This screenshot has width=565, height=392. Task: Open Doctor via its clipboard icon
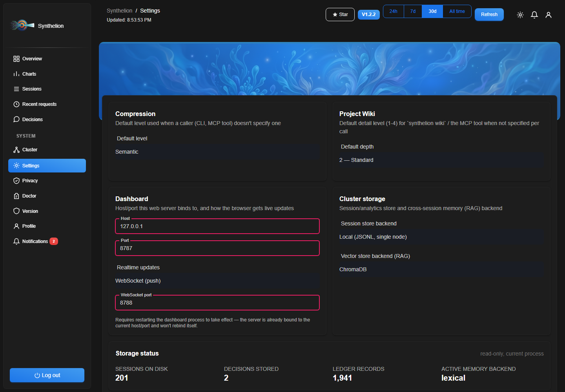pyautogui.click(x=16, y=196)
